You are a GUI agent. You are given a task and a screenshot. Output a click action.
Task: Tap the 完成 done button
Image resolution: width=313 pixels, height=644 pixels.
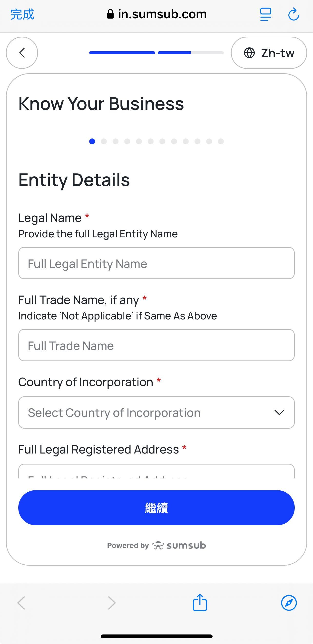pyautogui.click(x=22, y=14)
